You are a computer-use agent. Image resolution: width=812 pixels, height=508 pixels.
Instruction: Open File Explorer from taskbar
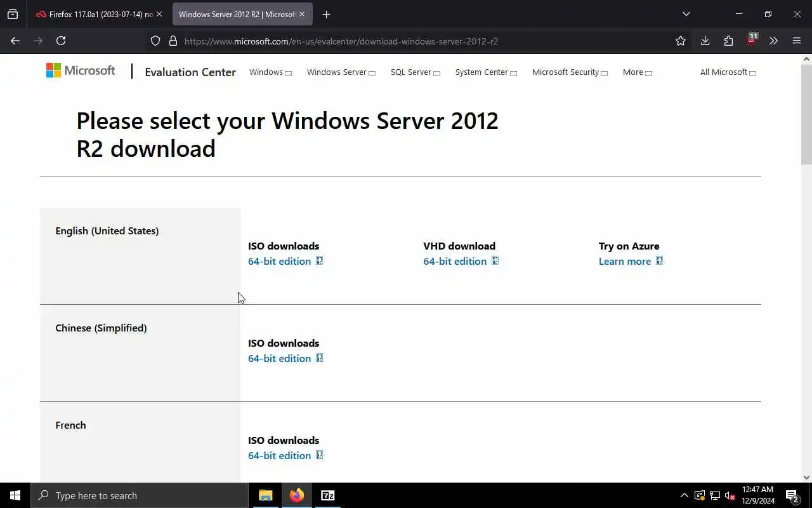[x=266, y=495]
